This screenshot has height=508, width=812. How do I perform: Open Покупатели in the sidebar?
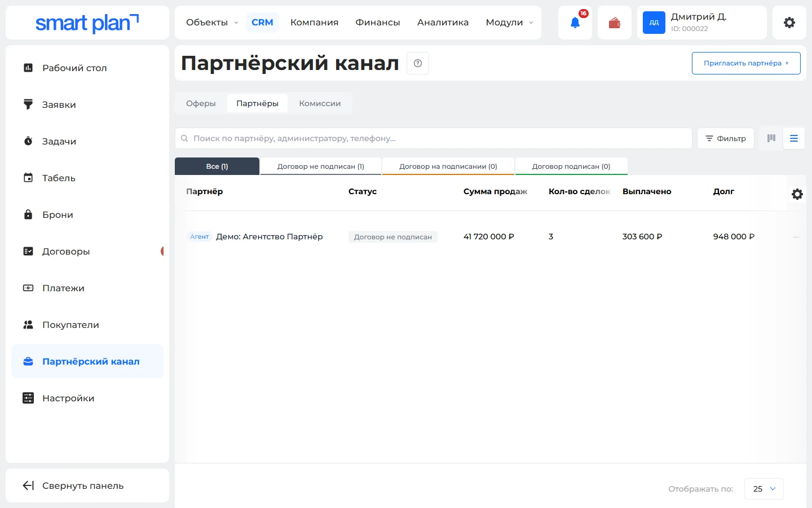(87, 325)
